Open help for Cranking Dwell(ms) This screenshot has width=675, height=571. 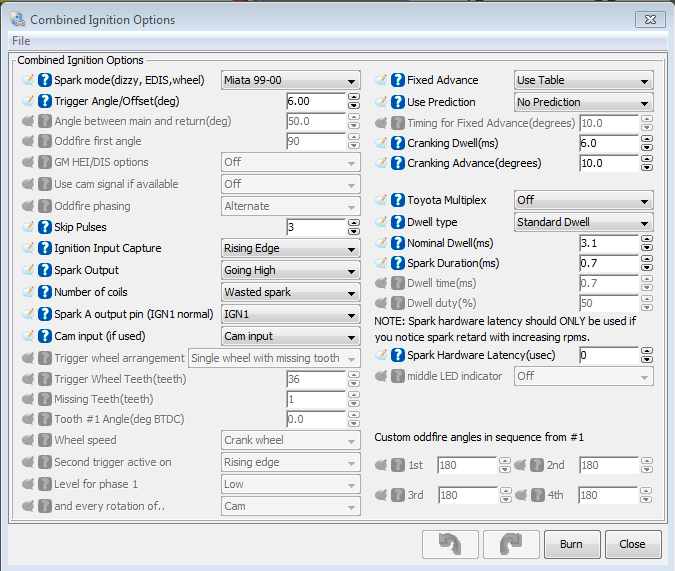pyautogui.click(x=397, y=143)
